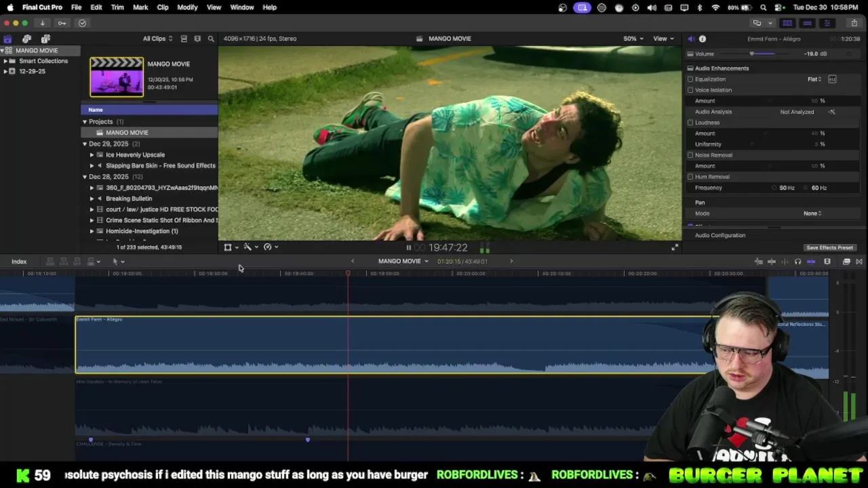Show the Libraries sidebar clapper icon
Screen dimensions: 868x488
[7, 39]
